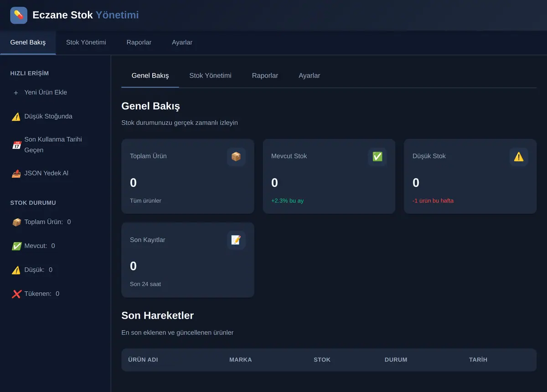Viewport: 547px width, 392px height.
Task: Click the plus icon beside Yeni Ürün Ekle
Action: point(16,93)
